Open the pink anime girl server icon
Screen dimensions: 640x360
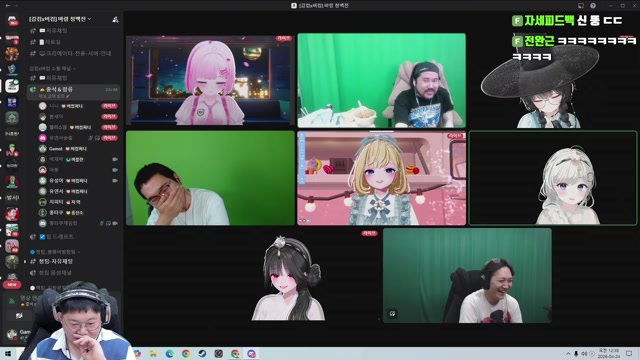click(x=12, y=246)
